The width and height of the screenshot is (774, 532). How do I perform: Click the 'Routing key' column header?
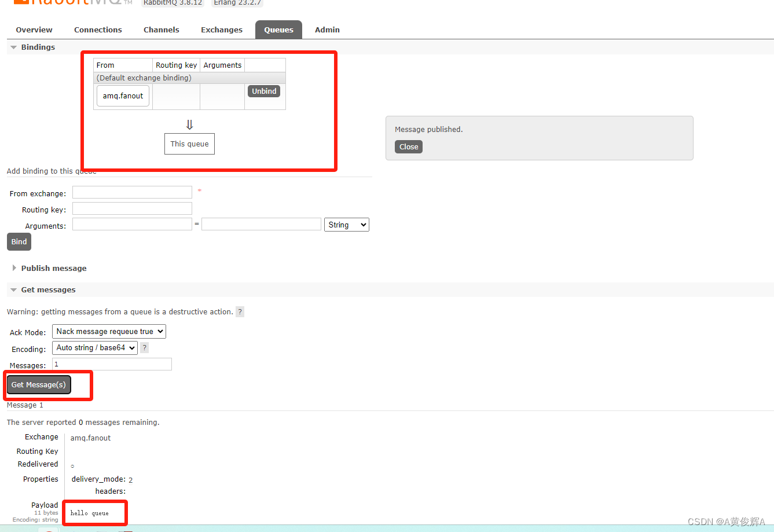pyautogui.click(x=177, y=65)
